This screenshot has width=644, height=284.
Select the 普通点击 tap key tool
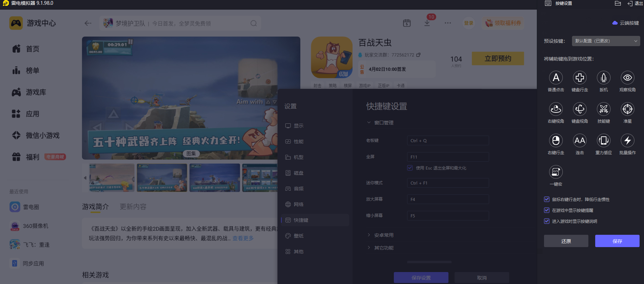tap(556, 78)
